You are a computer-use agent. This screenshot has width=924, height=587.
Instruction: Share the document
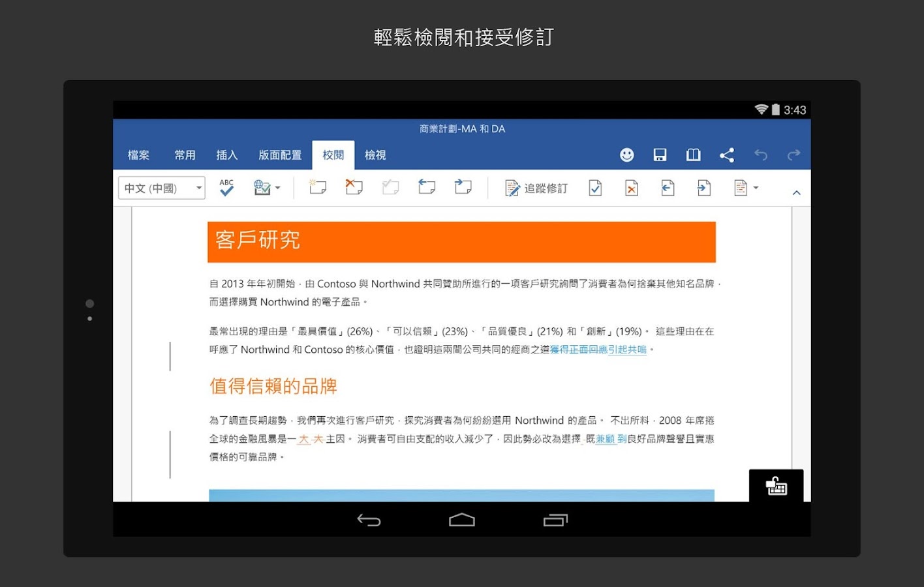click(727, 155)
